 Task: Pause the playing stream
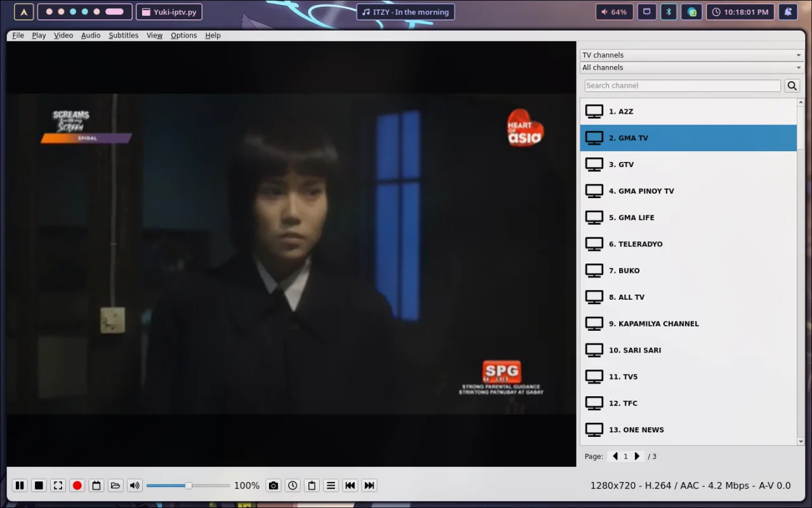point(20,486)
